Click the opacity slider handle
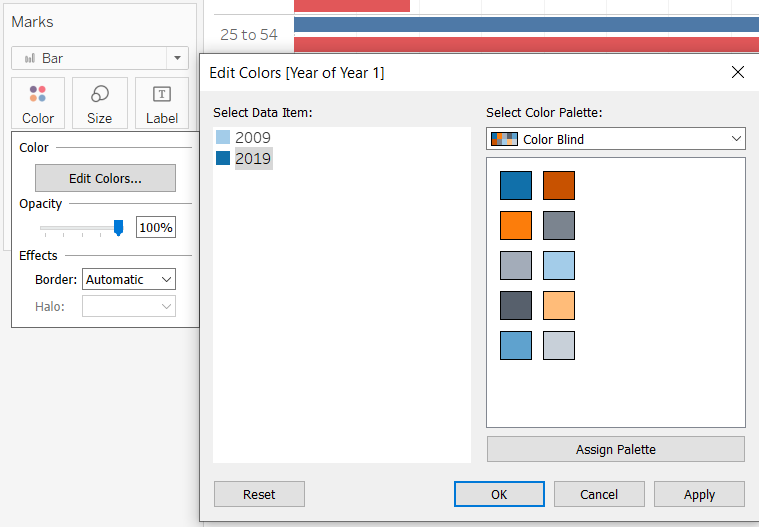 118,227
